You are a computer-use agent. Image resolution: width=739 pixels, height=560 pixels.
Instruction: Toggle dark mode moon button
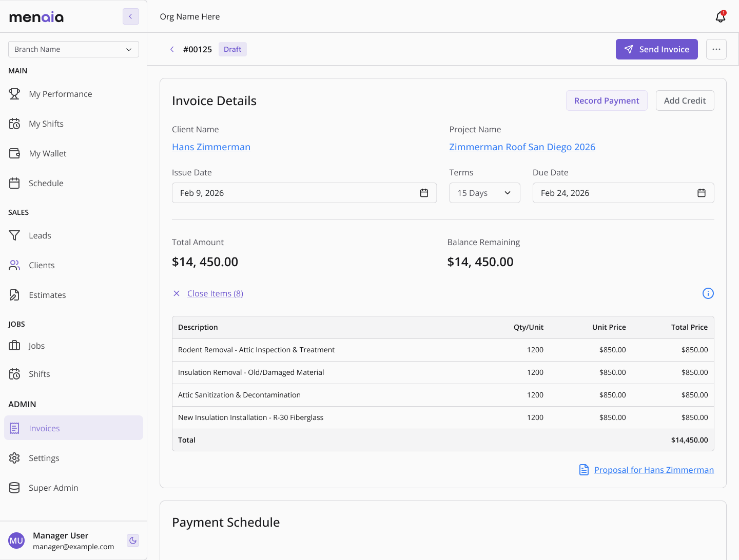coord(133,541)
